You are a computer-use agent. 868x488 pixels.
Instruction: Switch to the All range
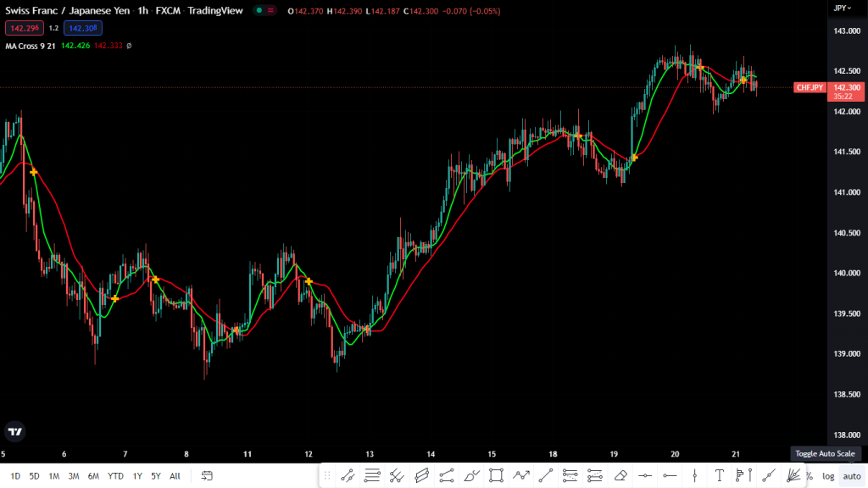click(175, 476)
